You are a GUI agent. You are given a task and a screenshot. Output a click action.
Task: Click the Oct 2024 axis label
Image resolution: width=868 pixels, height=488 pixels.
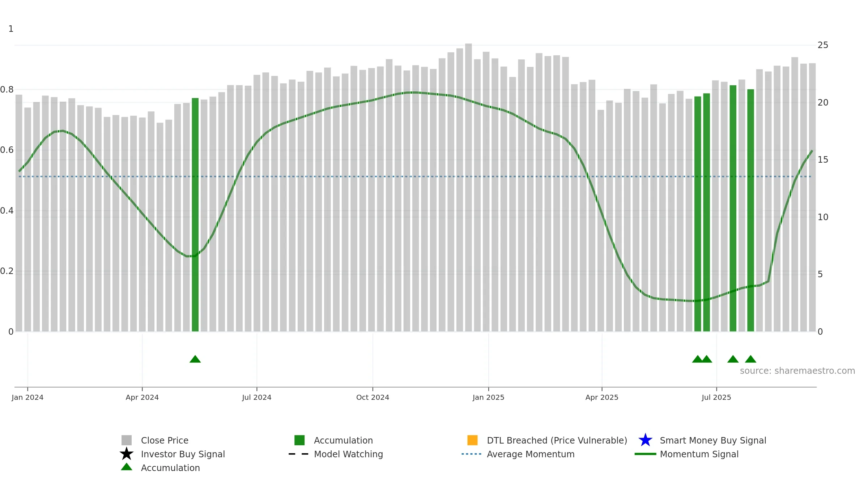tap(373, 397)
